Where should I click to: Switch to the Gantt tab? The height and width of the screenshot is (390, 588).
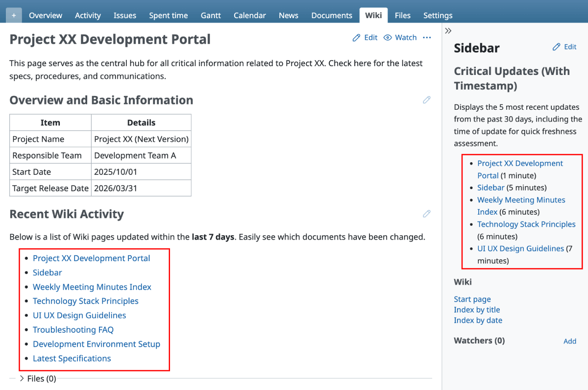pos(210,15)
